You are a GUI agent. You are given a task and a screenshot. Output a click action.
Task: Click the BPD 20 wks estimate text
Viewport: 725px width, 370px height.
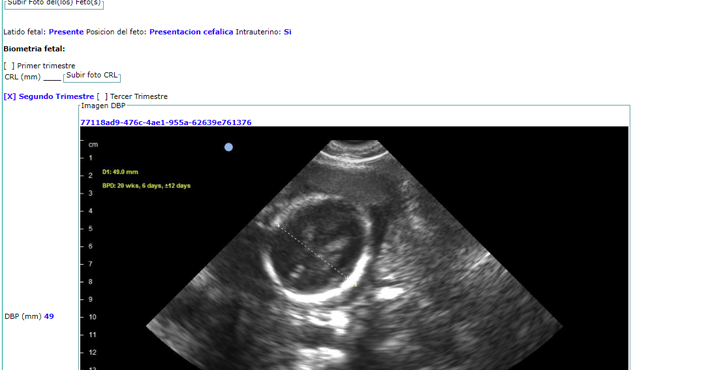pyautogui.click(x=146, y=185)
